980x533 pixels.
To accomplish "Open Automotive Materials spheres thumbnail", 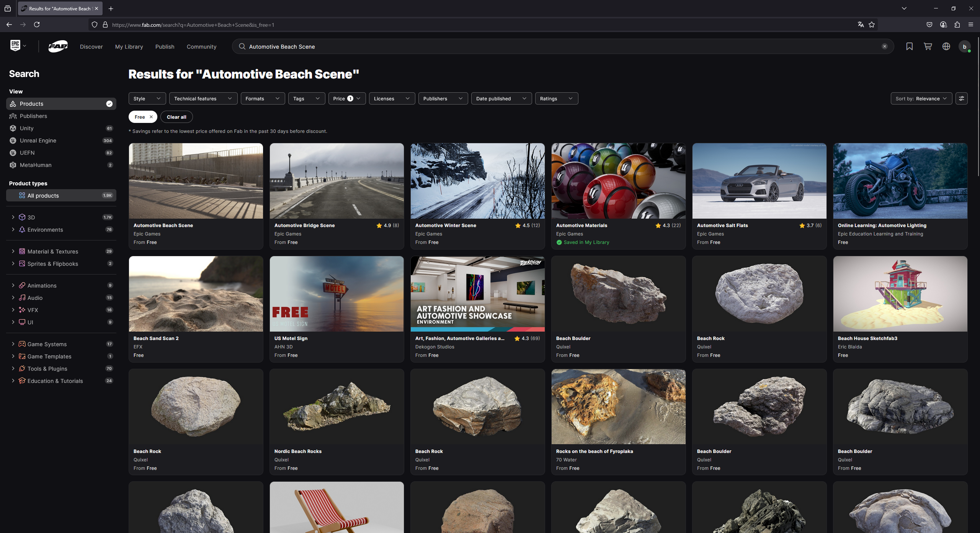I will tap(618, 181).
